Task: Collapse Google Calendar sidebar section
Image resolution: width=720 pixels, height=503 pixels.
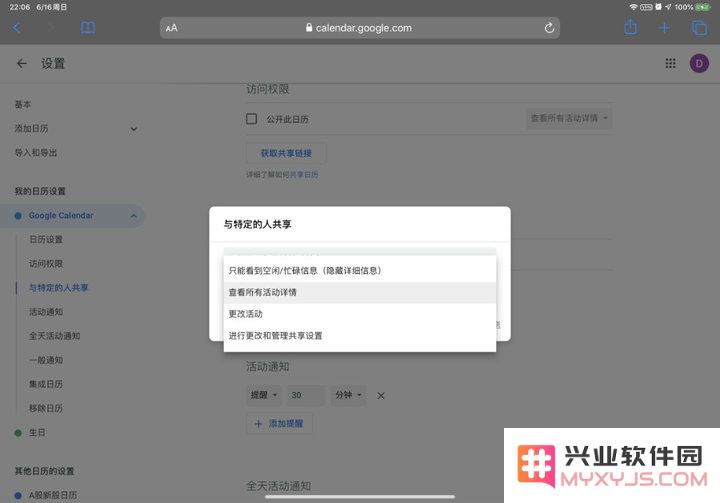Action: (x=134, y=215)
